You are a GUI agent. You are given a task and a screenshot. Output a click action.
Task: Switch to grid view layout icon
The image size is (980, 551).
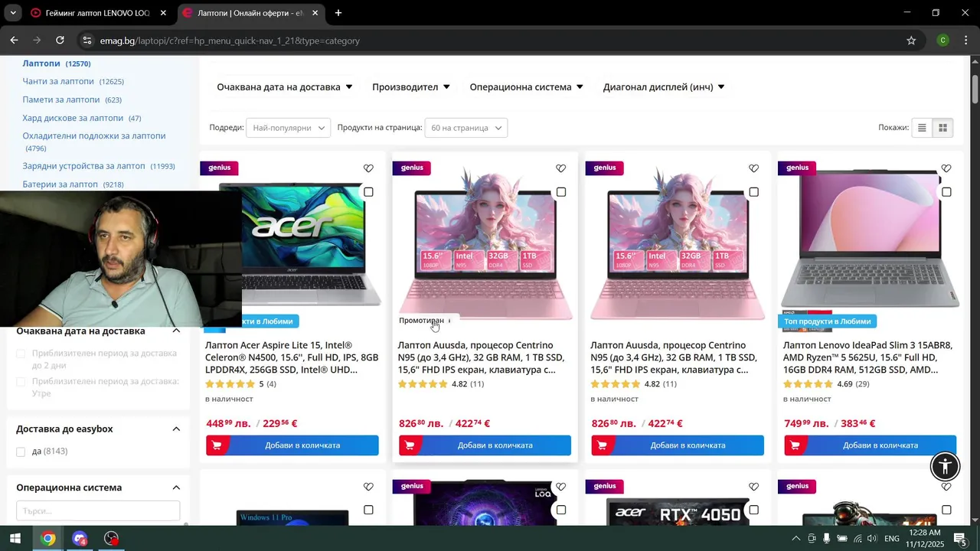[943, 128]
